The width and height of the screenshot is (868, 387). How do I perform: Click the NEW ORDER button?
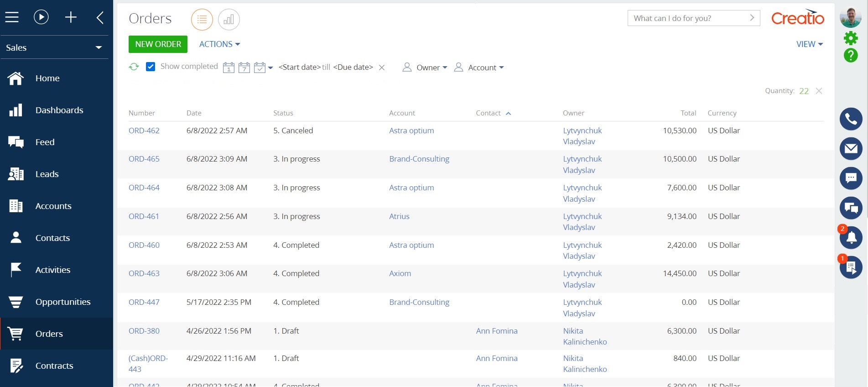pyautogui.click(x=158, y=44)
